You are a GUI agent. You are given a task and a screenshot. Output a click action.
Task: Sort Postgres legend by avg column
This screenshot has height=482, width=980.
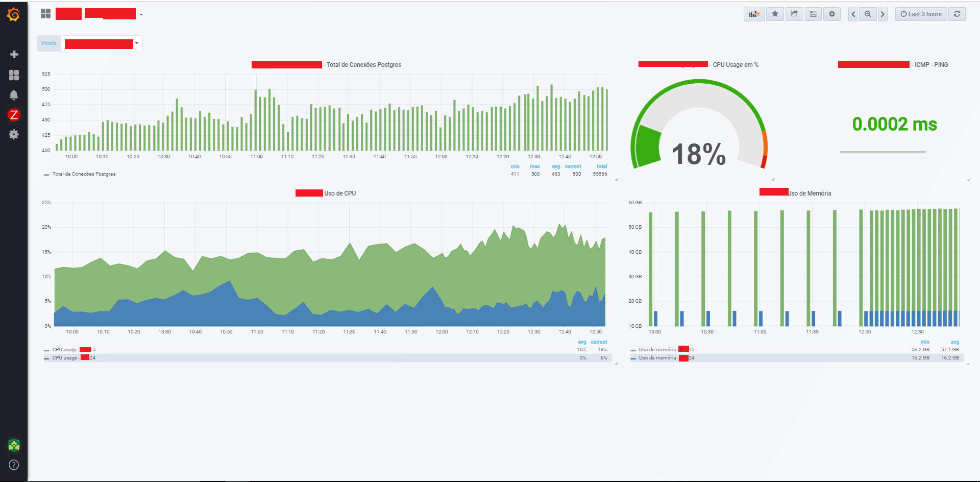pyautogui.click(x=556, y=166)
